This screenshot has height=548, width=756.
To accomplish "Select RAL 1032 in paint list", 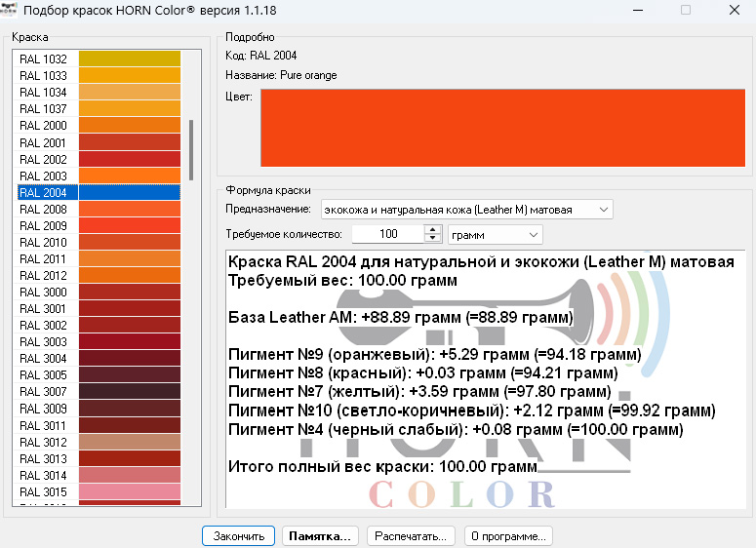I will coord(99,59).
